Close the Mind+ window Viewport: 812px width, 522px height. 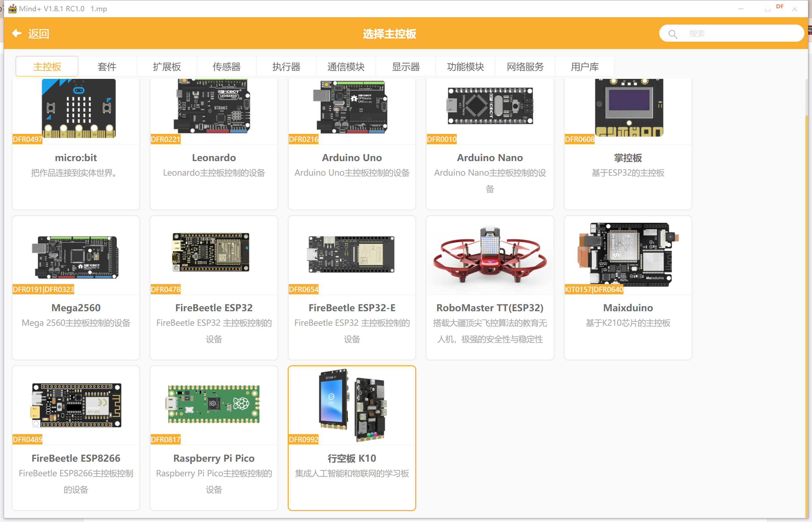(794, 9)
